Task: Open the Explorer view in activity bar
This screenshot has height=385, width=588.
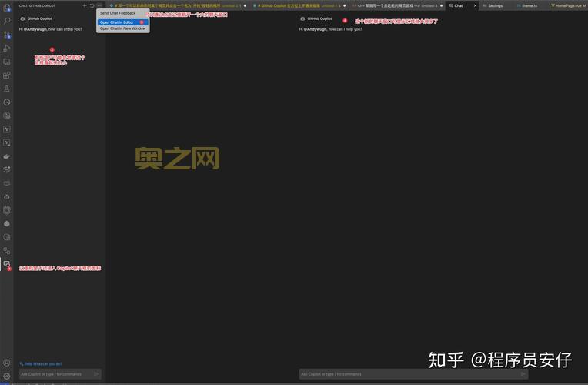Action: pos(7,8)
